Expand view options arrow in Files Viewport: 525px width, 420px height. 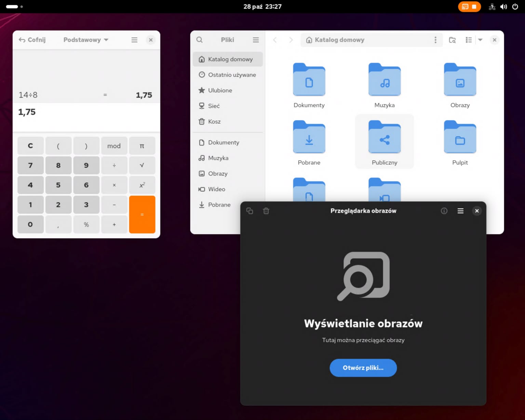tap(480, 40)
